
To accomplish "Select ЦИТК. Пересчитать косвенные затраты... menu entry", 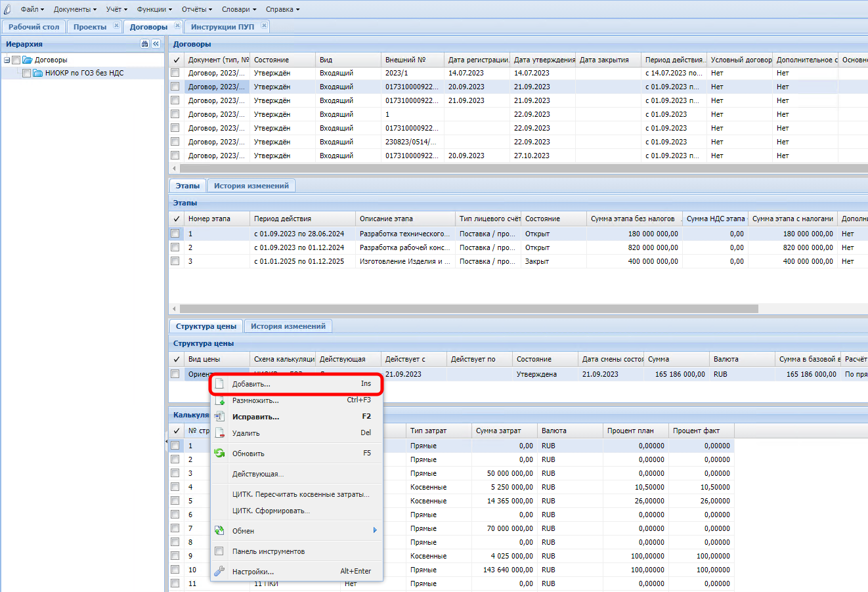I will tap(301, 494).
